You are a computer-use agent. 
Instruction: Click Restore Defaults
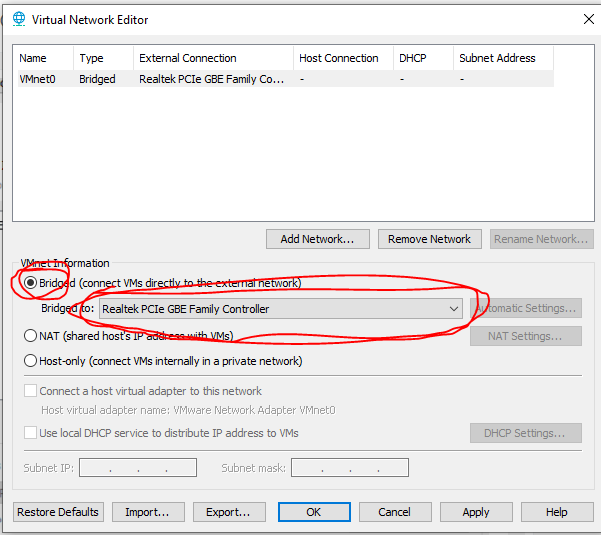tap(58, 512)
